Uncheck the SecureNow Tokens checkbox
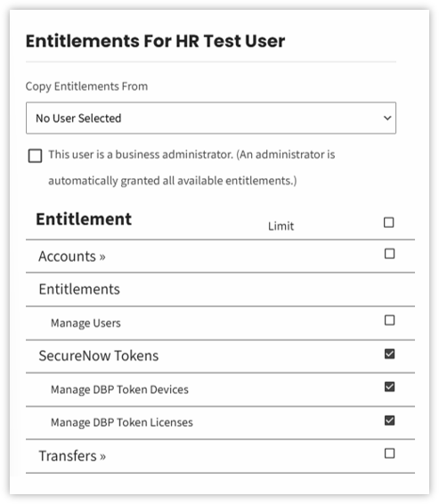 [x=389, y=354]
